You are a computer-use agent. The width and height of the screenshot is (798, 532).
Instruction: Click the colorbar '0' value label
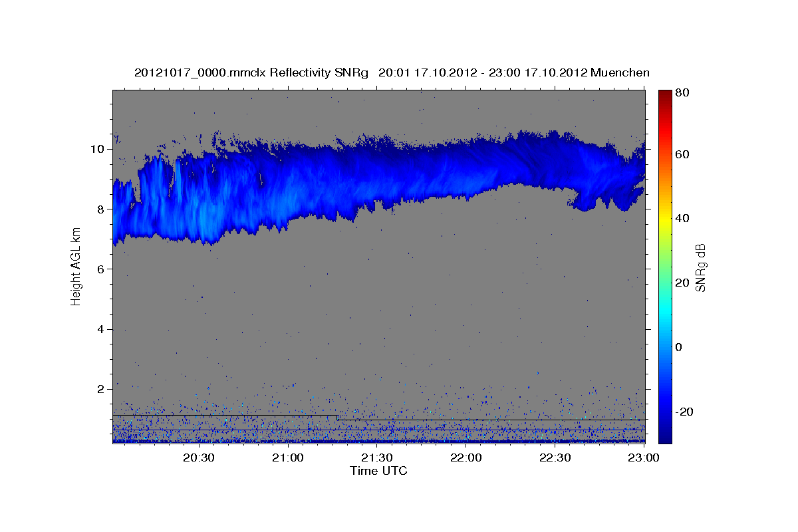coord(680,347)
